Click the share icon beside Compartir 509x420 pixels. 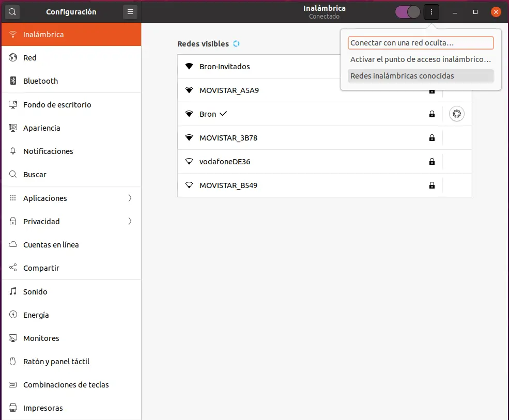(x=13, y=268)
